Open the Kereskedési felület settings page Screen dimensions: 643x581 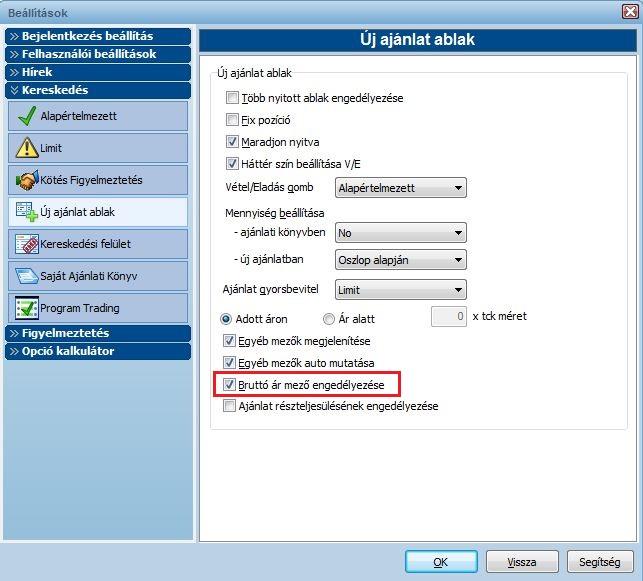coord(98,244)
